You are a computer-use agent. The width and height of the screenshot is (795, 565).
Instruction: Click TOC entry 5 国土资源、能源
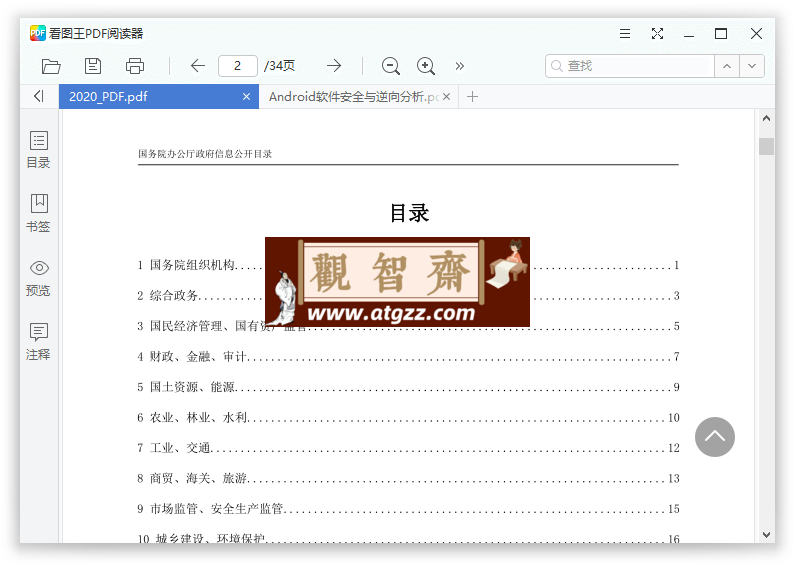click(408, 387)
